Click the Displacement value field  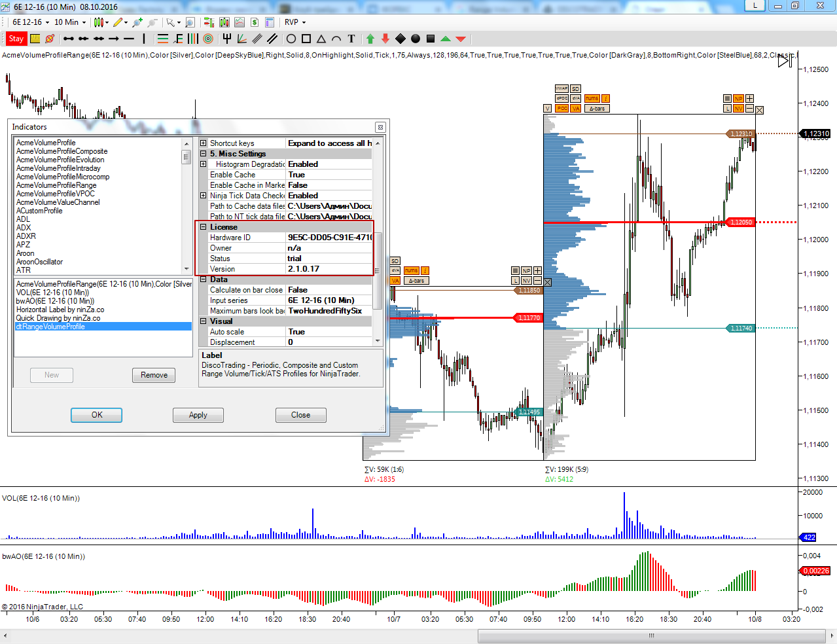point(329,342)
